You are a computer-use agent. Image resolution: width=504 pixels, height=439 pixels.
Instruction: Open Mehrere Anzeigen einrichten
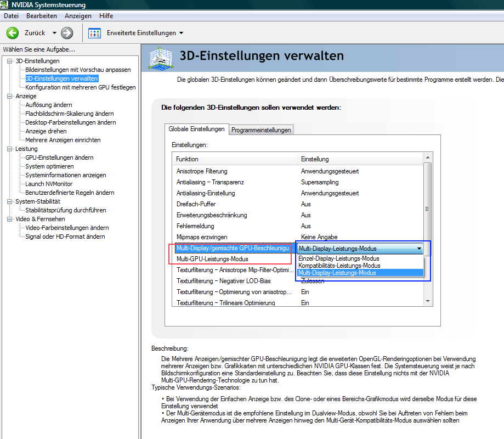point(63,140)
